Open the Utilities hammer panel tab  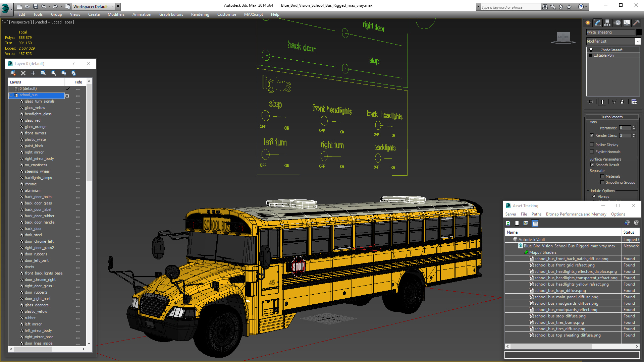pyautogui.click(x=636, y=23)
